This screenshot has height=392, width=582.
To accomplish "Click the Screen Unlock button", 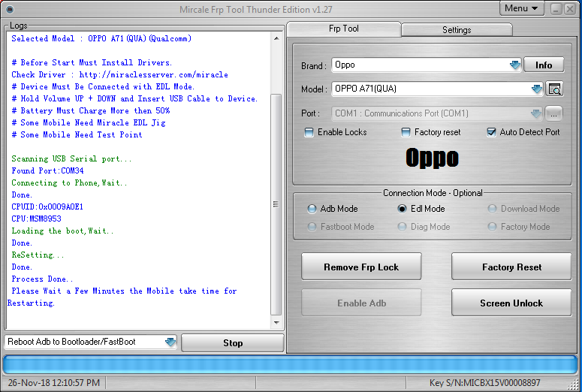I will (x=511, y=303).
